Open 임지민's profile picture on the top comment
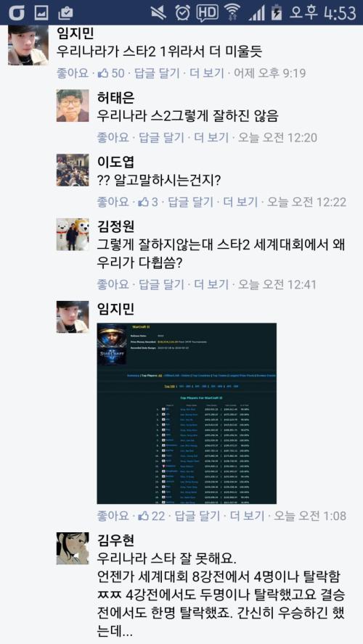 [25, 45]
